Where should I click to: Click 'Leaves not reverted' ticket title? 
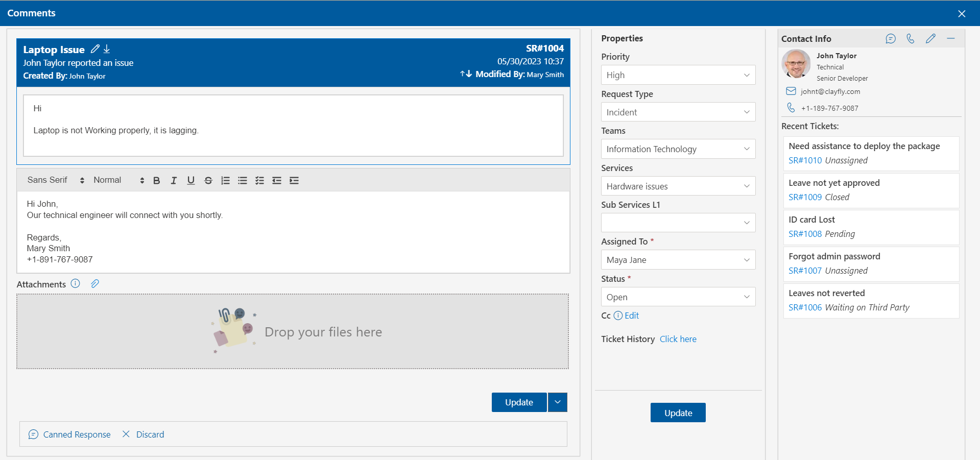[x=827, y=293]
